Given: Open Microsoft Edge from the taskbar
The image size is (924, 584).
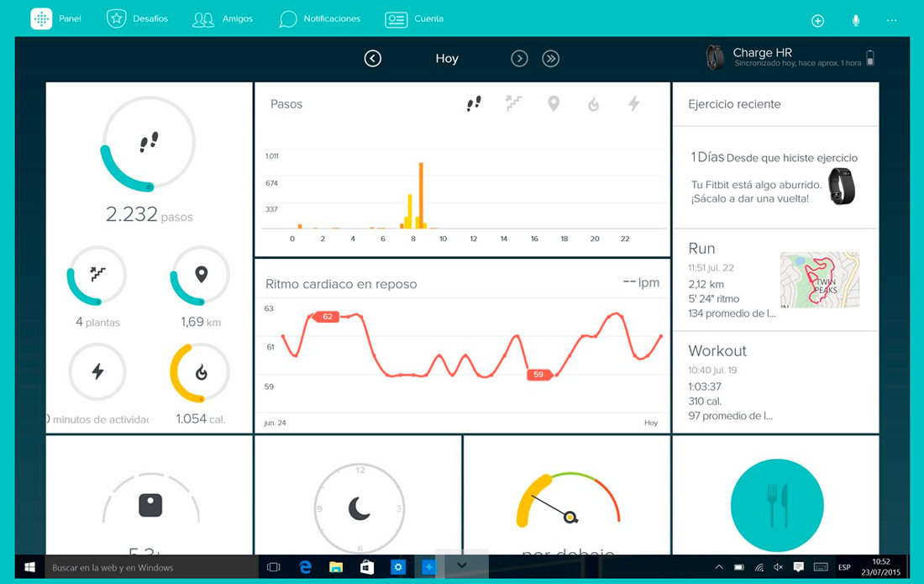Looking at the screenshot, I should (x=304, y=567).
